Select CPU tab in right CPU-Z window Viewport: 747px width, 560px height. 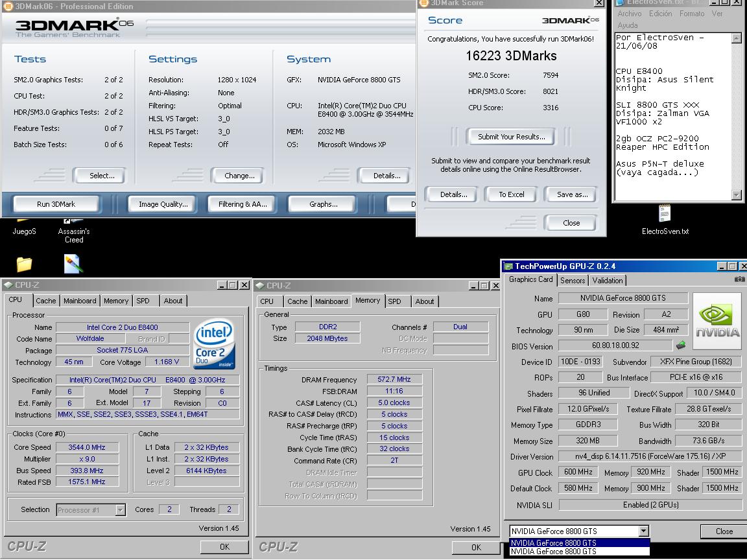(x=267, y=301)
